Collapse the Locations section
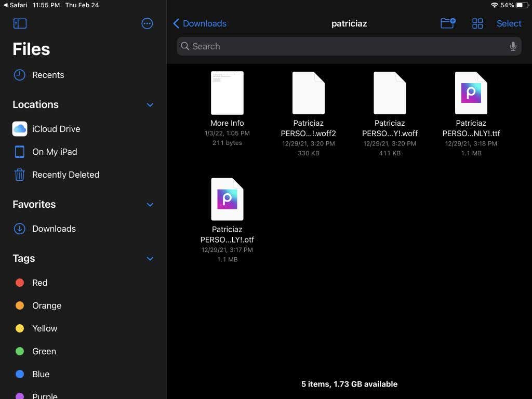This screenshot has width=532, height=399. coord(150,104)
